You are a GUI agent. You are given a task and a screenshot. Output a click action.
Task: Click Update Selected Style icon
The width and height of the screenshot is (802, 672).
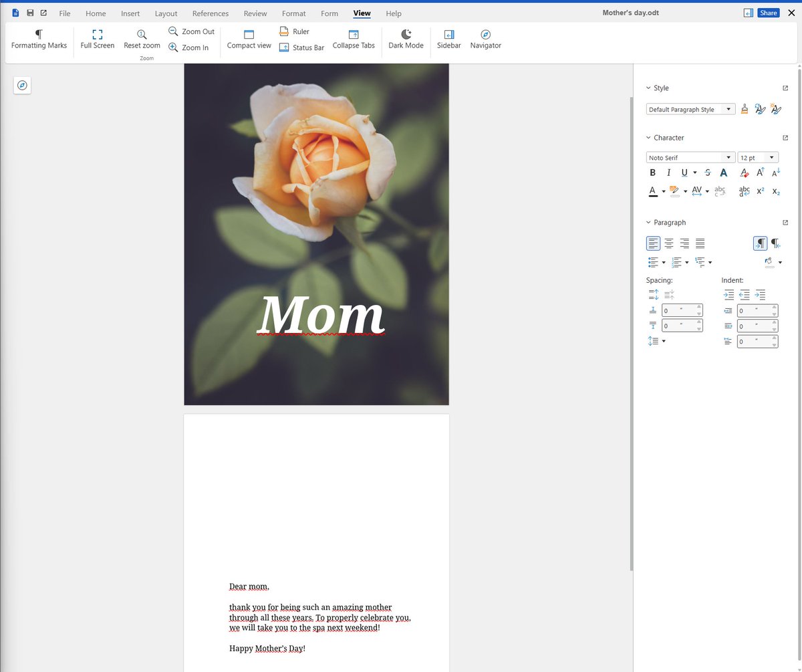click(x=760, y=109)
